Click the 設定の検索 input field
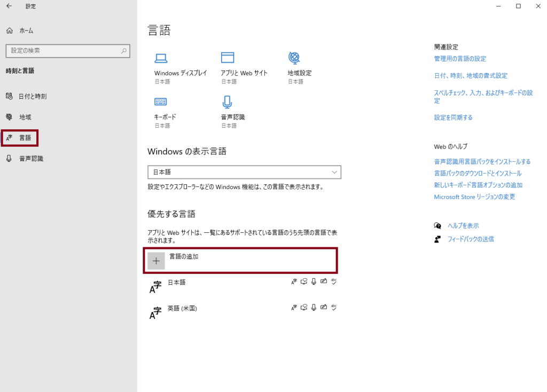This screenshot has height=392, width=547. [x=61, y=51]
